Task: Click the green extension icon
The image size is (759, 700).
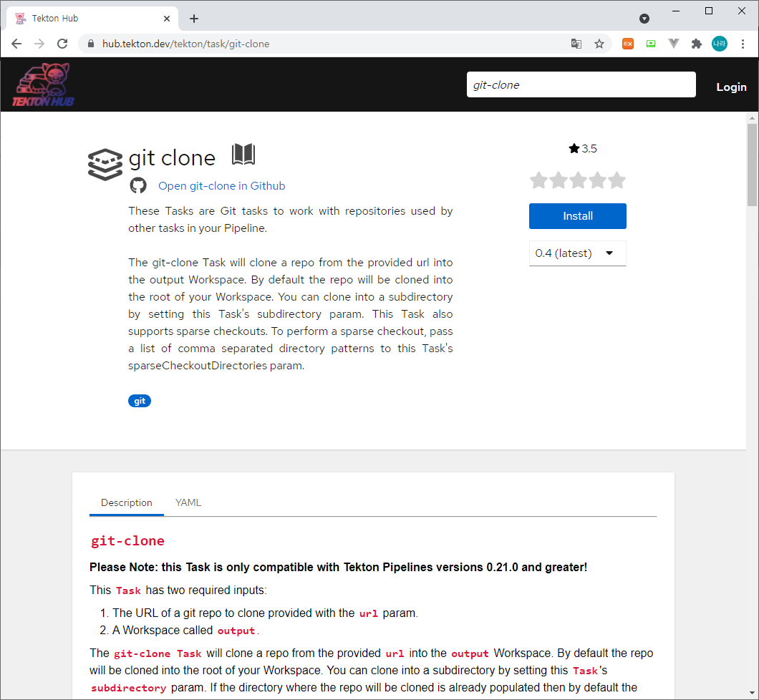Action: 651,44
